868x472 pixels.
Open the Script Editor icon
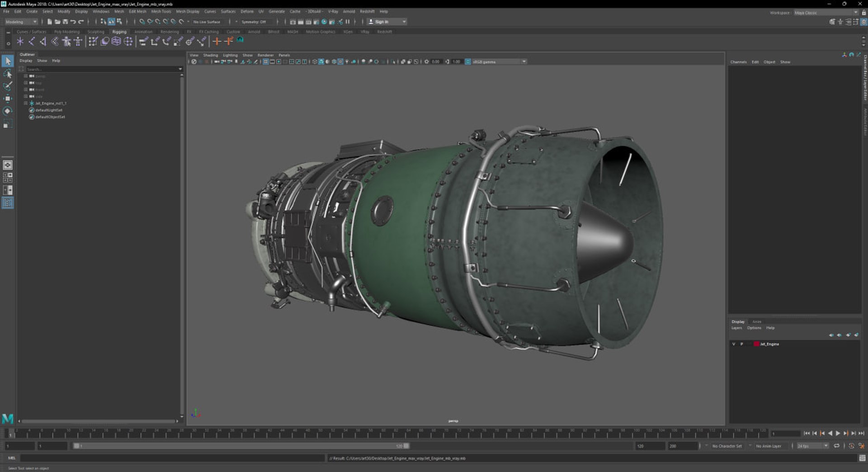coord(862,458)
